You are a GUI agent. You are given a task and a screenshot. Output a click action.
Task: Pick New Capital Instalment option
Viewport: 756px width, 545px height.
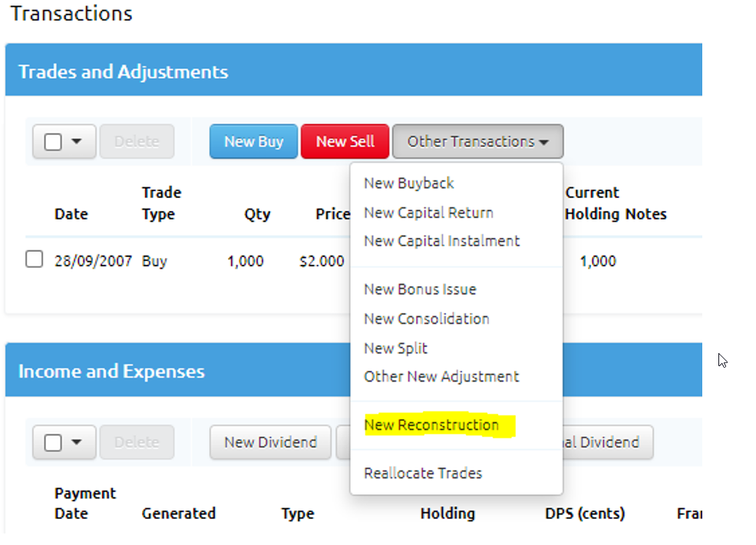(441, 241)
